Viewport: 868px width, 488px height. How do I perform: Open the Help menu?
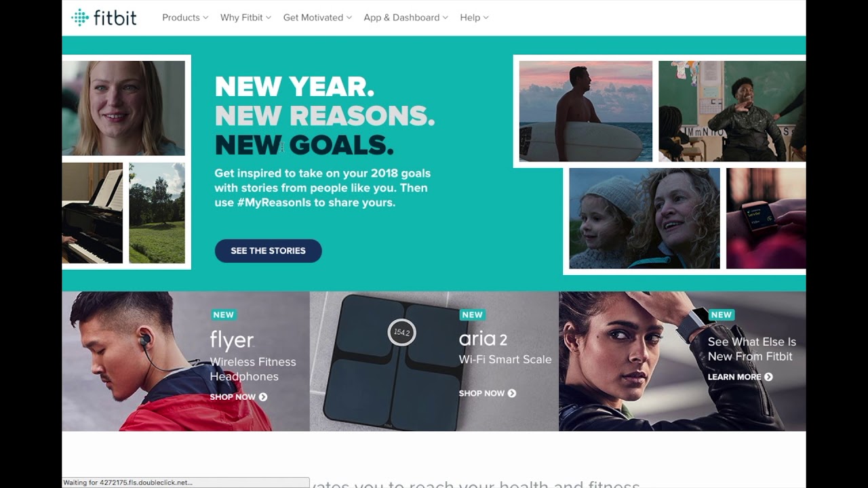click(474, 18)
